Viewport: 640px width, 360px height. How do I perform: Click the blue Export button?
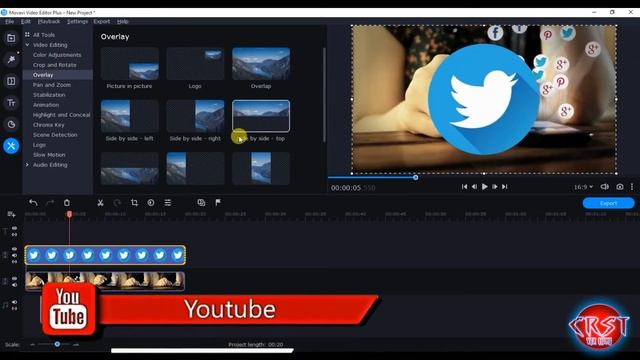(608, 203)
